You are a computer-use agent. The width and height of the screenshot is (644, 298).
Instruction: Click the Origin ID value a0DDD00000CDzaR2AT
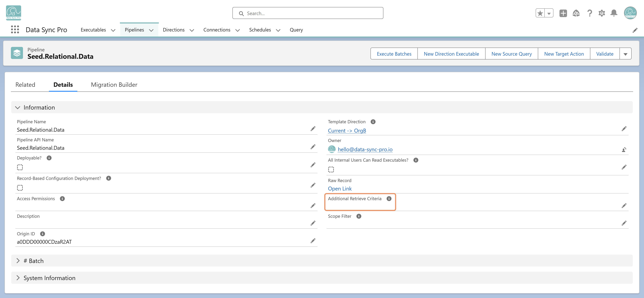[x=44, y=242]
